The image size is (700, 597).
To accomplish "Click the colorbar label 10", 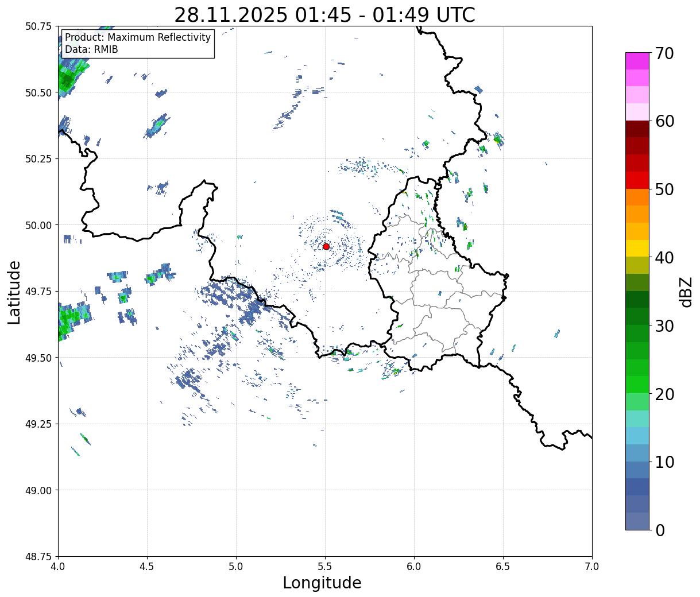I will (664, 462).
